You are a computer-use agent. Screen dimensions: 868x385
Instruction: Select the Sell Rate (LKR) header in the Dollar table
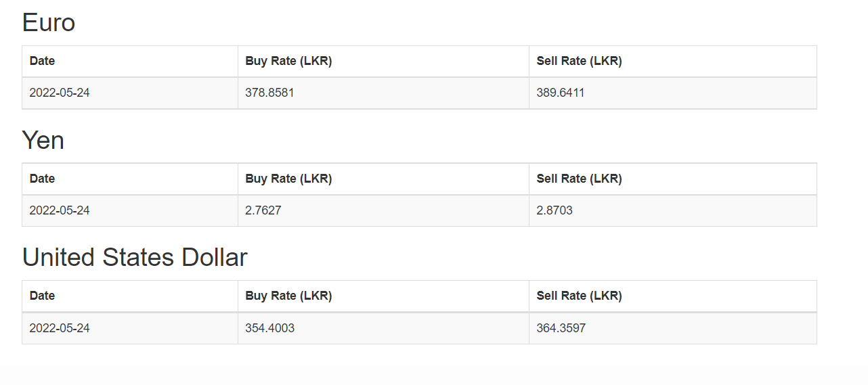pos(579,296)
